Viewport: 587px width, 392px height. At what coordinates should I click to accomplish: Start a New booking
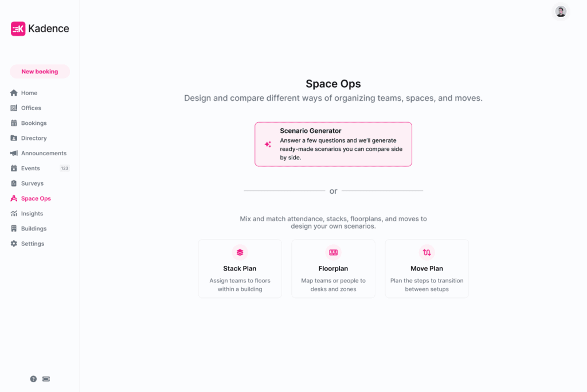[40, 72]
